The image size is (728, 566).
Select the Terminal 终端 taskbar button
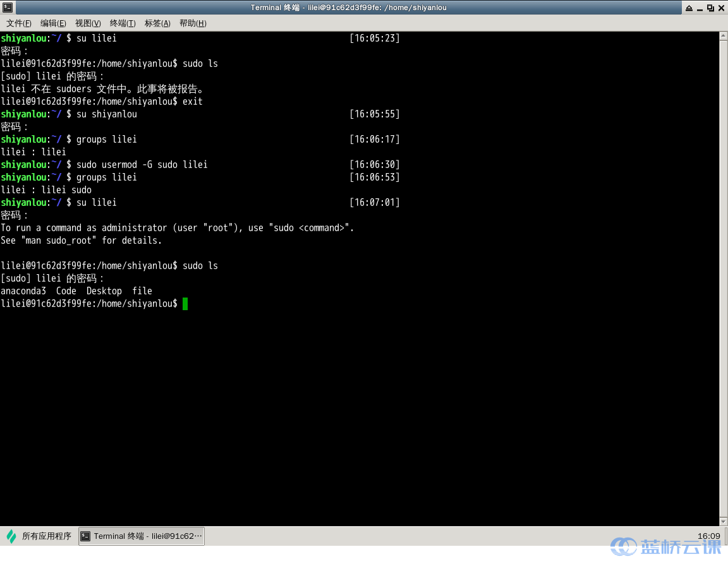click(x=142, y=536)
